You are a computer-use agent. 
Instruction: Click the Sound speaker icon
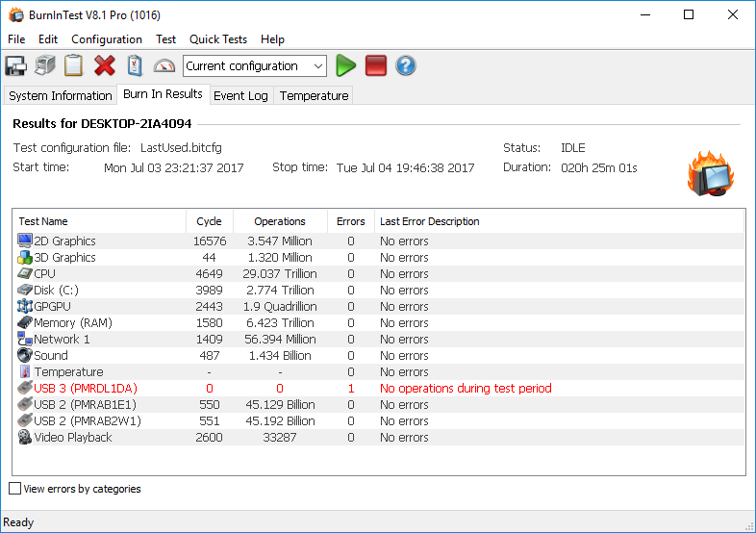(25, 355)
